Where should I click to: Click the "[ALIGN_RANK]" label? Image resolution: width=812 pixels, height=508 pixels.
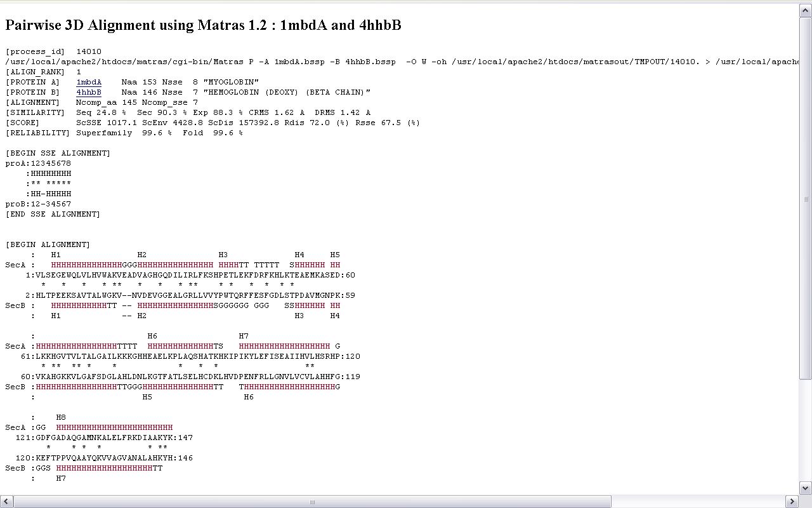[x=36, y=72]
